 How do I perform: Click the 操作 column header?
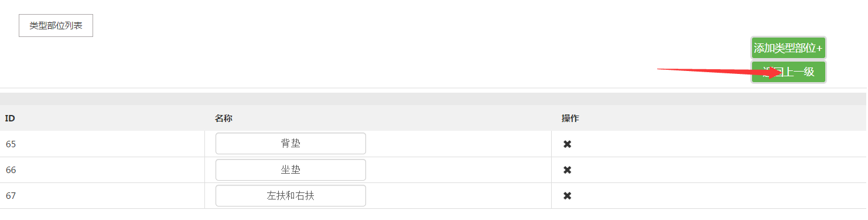[570, 119]
